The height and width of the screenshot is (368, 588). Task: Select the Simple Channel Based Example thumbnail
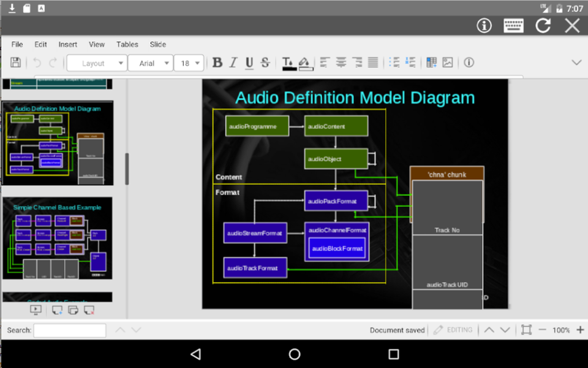(x=58, y=238)
